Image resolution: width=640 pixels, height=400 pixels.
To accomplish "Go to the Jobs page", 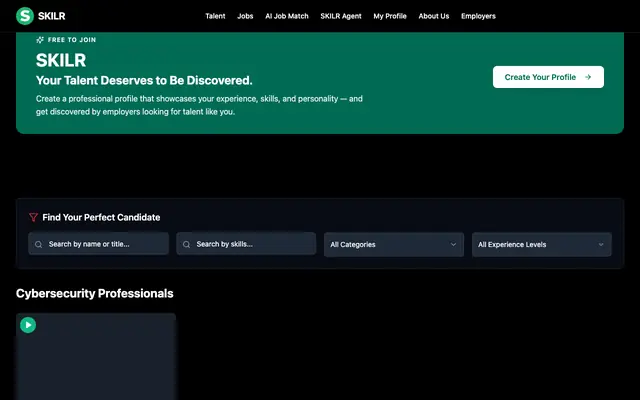I will [x=245, y=16].
